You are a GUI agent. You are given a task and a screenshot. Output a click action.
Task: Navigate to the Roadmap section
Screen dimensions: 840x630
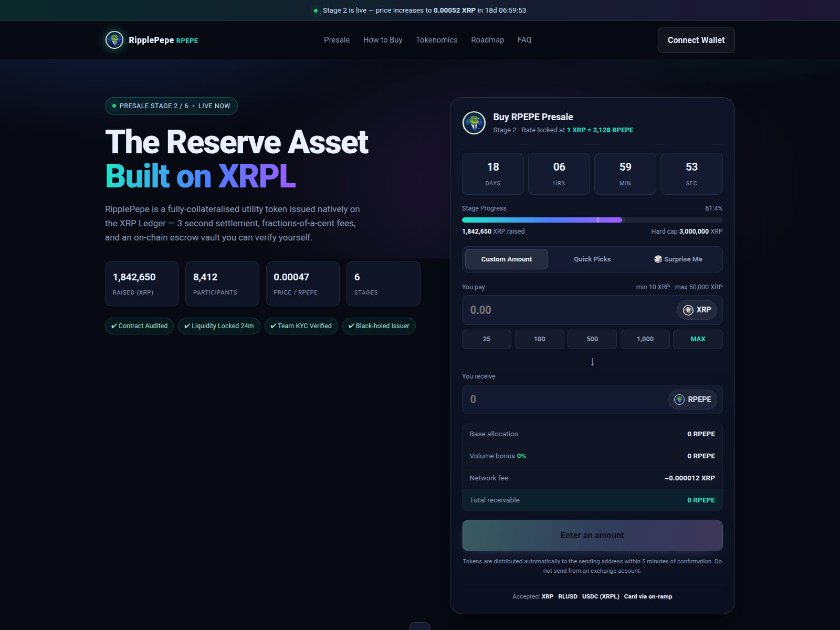(x=488, y=40)
